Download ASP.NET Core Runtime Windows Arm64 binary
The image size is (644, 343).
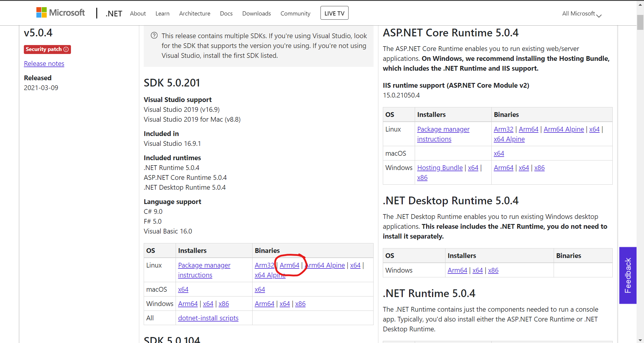(504, 168)
